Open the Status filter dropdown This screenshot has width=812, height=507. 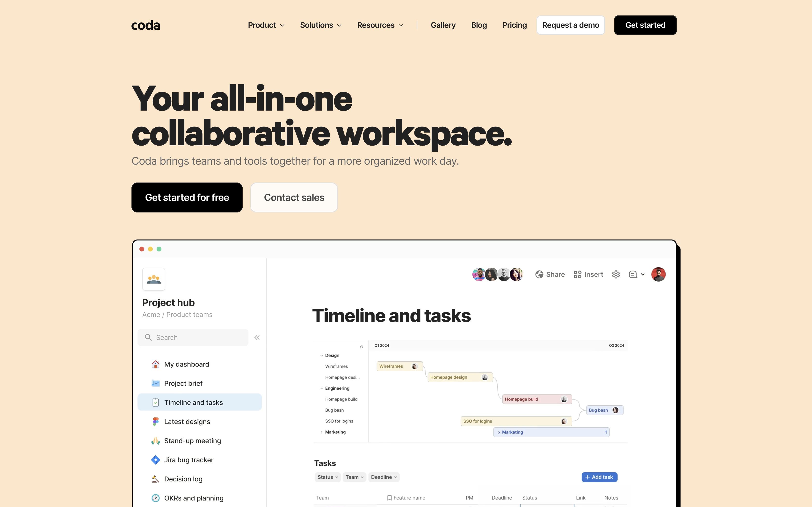(327, 477)
